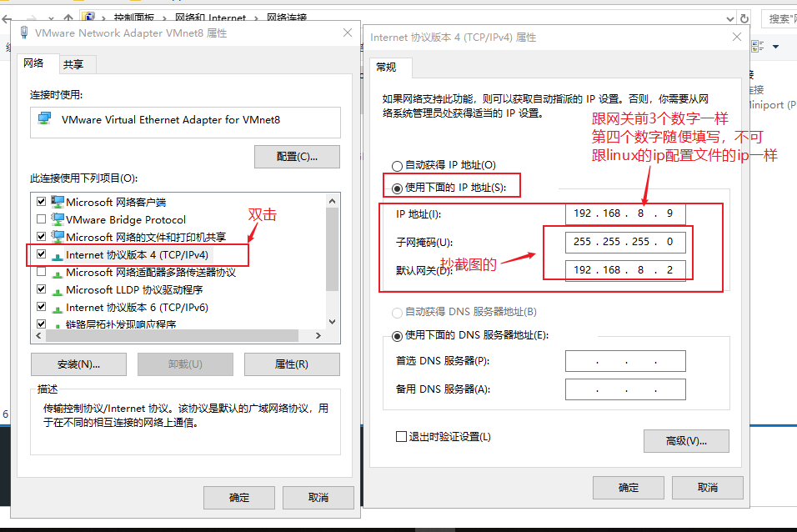Image resolution: width=797 pixels, height=532 pixels.
Task: Click the up-one-level arrow in the toolbar
Action: pyautogui.click(x=68, y=15)
